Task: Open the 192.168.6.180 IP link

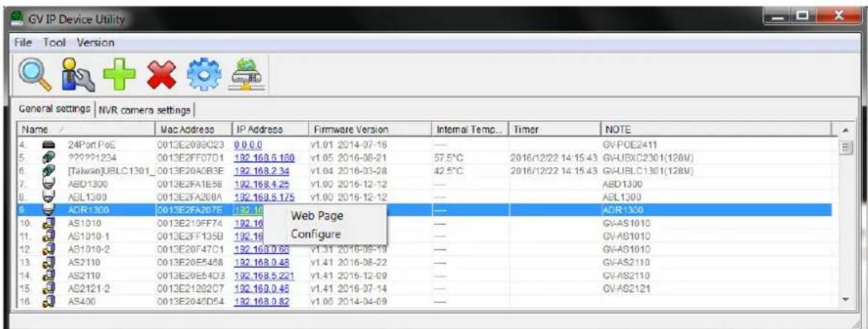Action: (x=264, y=158)
